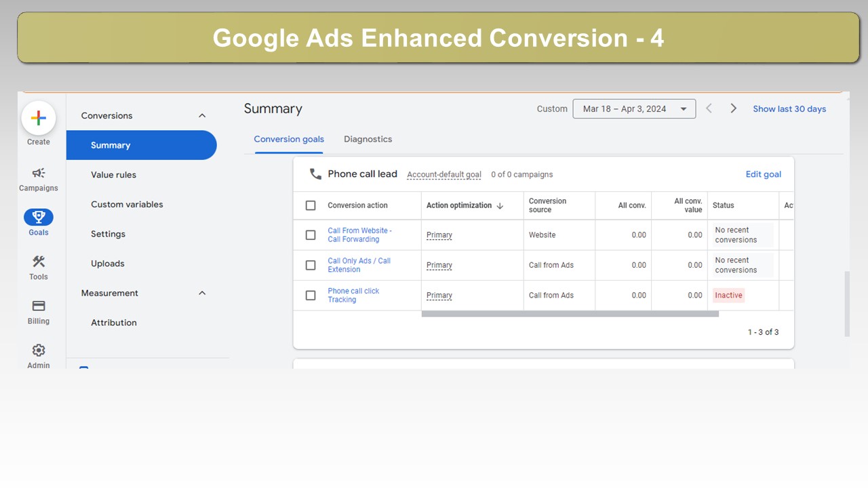The image size is (868, 488).
Task: Open the Billing card icon
Action: 39,306
